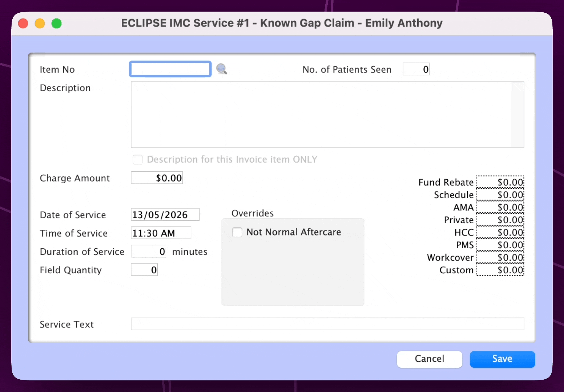
Task: Click the HCC fee amount
Action: (500, 232)
